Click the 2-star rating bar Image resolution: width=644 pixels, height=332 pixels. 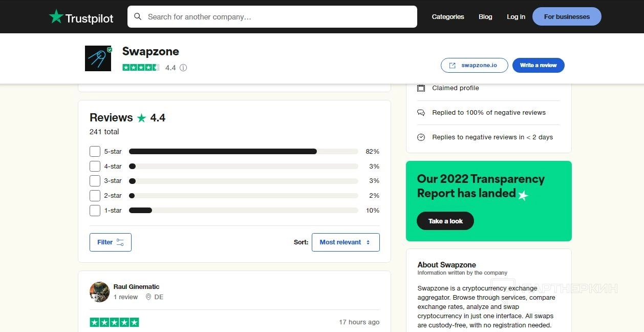(243, 196)
